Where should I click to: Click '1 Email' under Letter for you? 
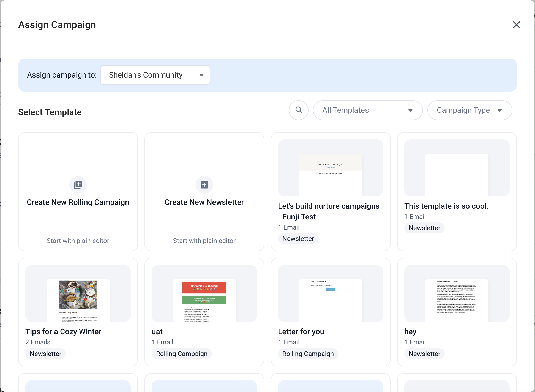[x=289, y=342]
